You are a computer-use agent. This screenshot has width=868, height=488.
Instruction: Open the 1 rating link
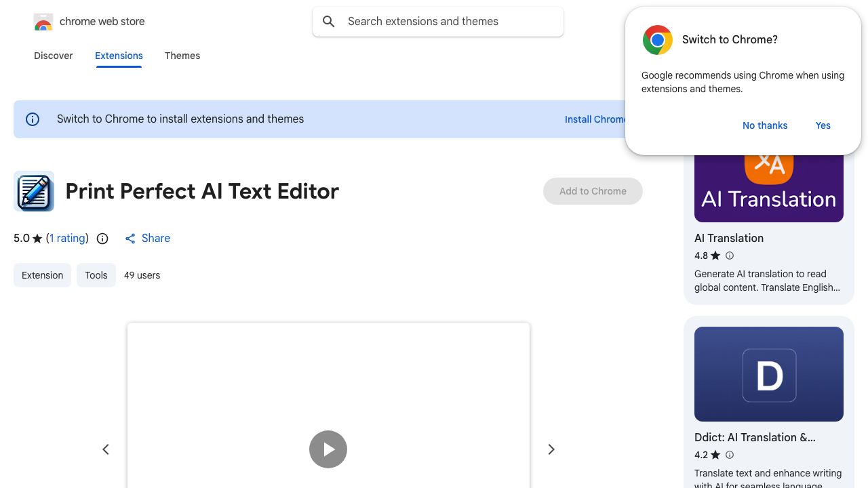pos(68,239)
